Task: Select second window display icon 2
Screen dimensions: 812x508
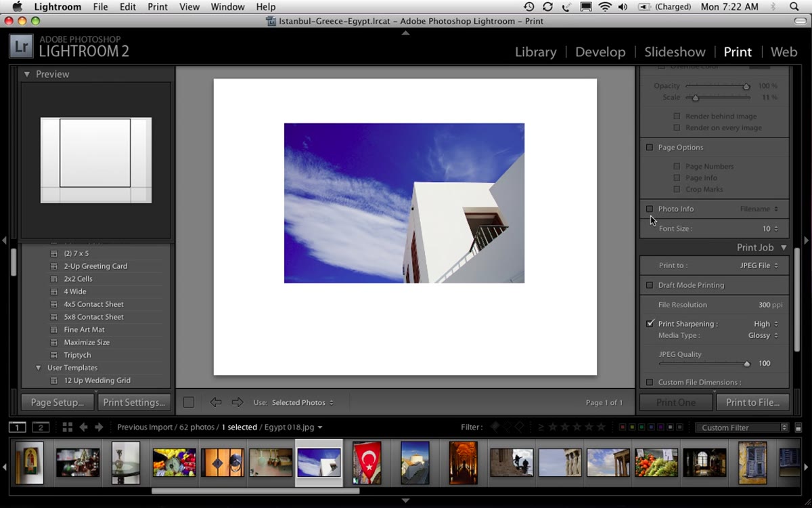Action: pos(41,427)
